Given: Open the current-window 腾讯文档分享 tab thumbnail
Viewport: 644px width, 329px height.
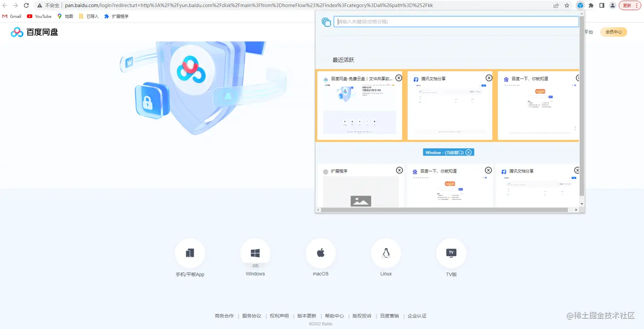Looking at the screenshot, I should click(x=538, y=191).
